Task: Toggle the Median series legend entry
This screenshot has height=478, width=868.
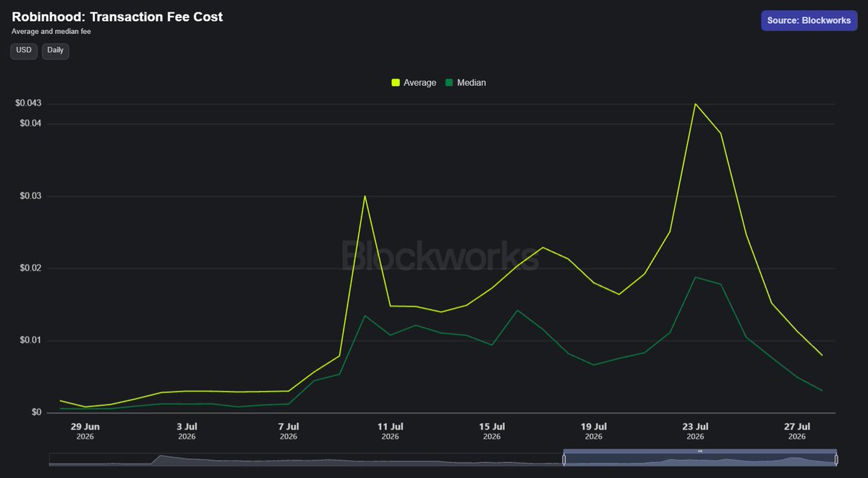Action: coord(465,82)
